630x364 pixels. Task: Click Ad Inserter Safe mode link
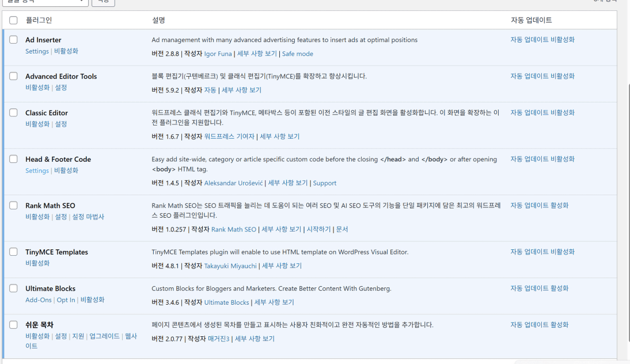coord(297,54)
